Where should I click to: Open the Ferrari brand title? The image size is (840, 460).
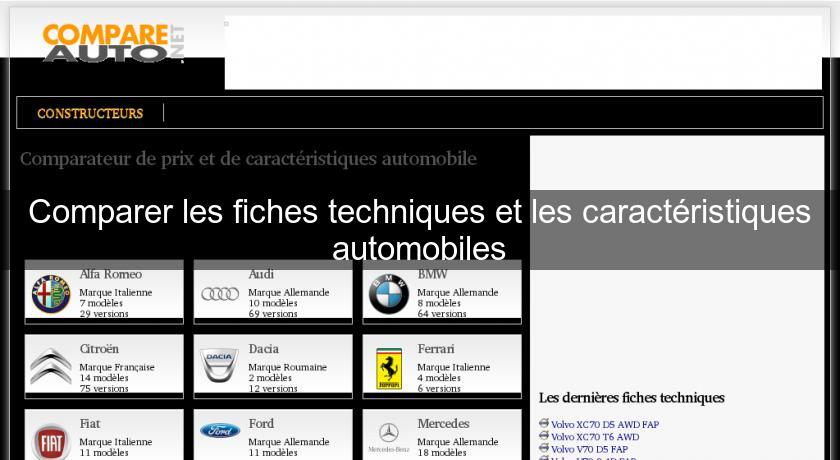click(x=436, y=349)
